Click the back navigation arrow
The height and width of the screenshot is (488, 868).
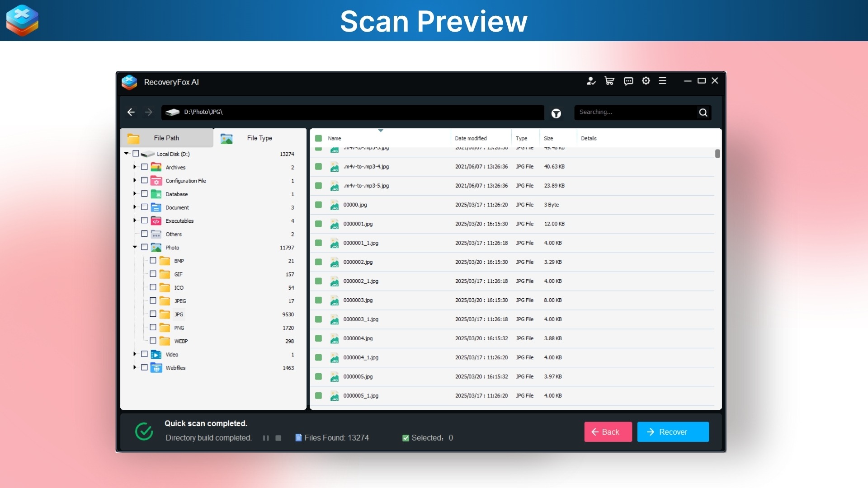(131, 113)
